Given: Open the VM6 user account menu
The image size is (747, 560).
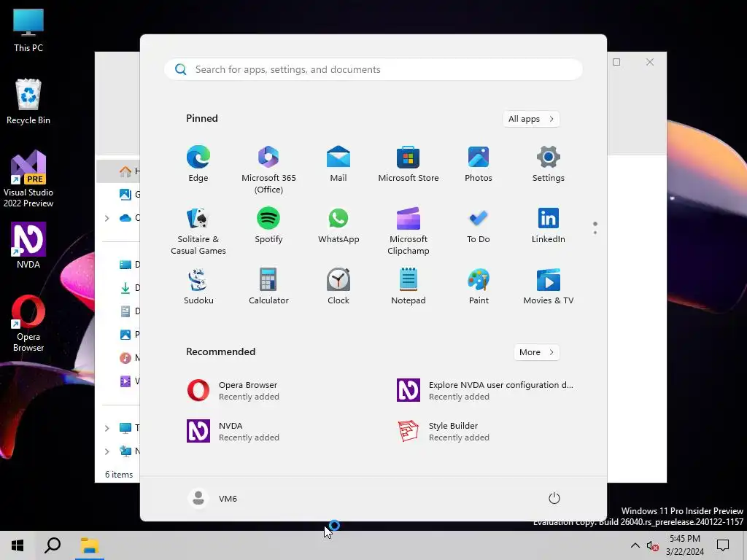Looking at the screenshot, I should pos(212,498).
